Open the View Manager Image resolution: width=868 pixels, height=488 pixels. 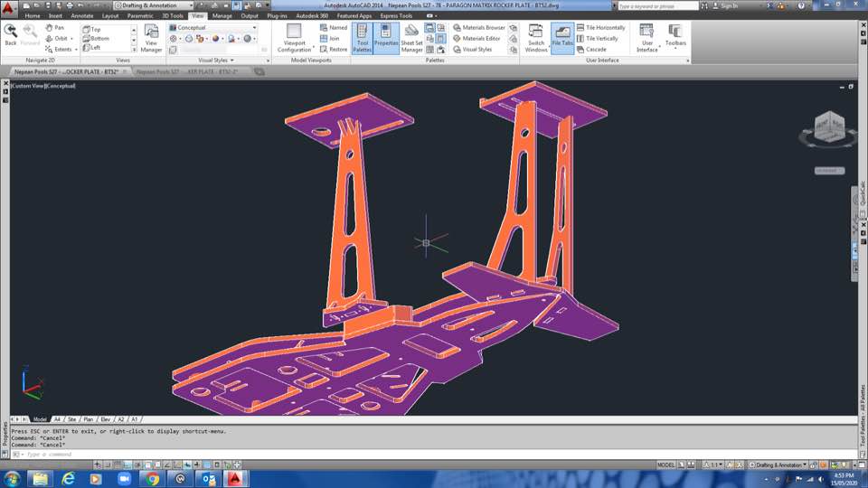coord(151,37)
